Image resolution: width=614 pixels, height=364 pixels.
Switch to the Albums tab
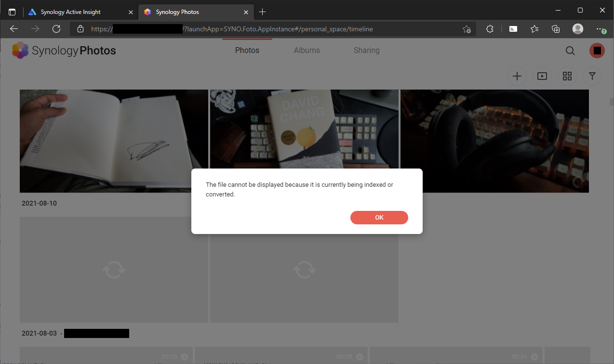(x=307, y=50)
